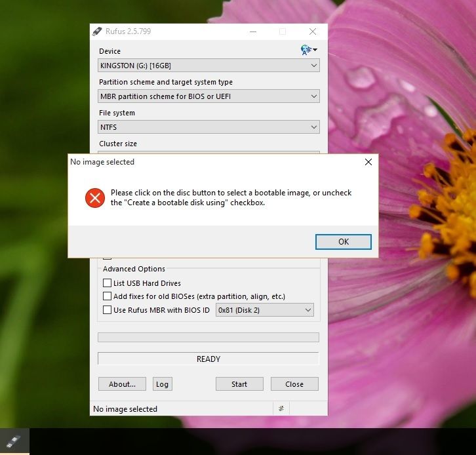This screenshot has height=455, width=476.
Task: Click the Start button in Rufus
Action: coord(239,384)
